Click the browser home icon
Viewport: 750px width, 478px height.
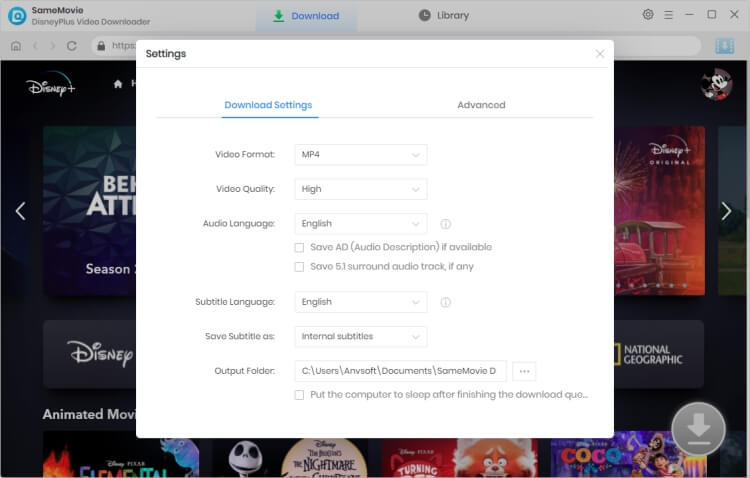(16, 46)
